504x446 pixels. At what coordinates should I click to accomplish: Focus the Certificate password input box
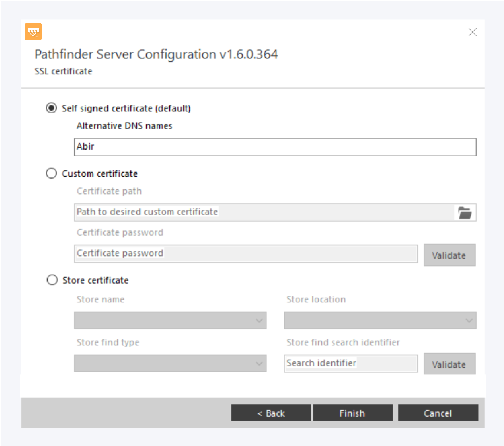click(x=246, y=253)
